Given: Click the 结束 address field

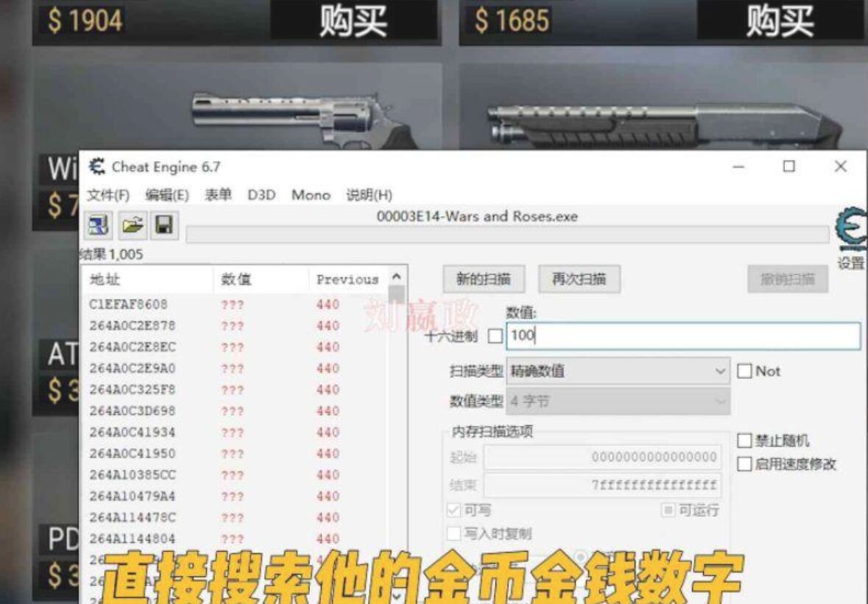Looking at the screenshot, I should tap(603, 485).
